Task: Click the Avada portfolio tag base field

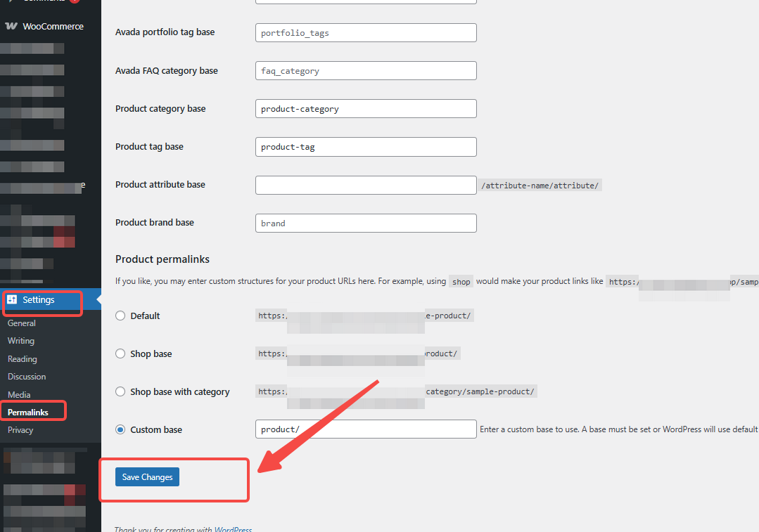Action: (x=366, y=33)
